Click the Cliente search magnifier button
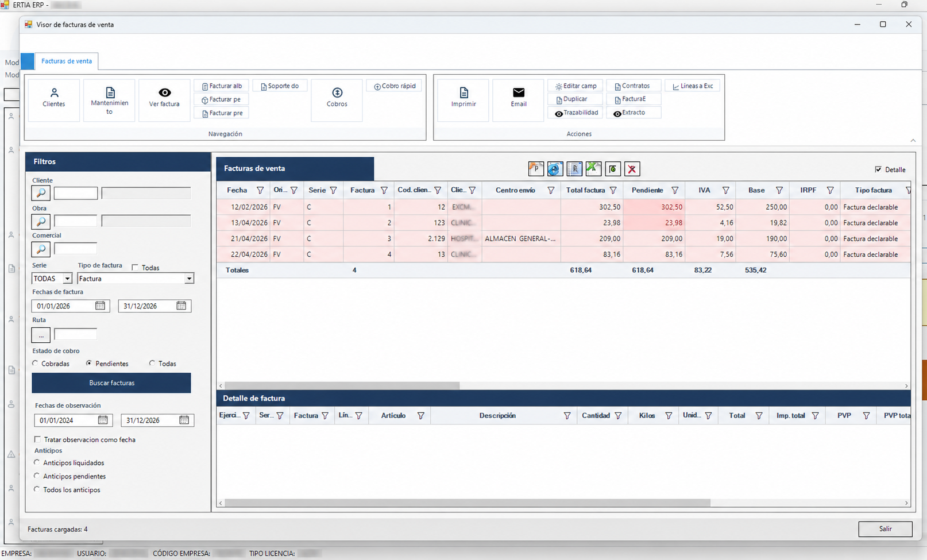Viewport: 927px width, 560px height. click(x=41, y=194)
